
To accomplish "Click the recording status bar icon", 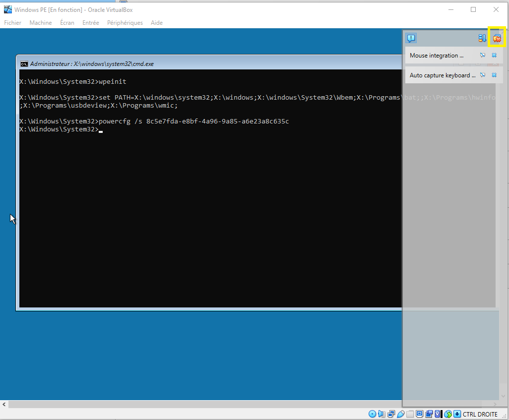I will click(x=429, y=414).
